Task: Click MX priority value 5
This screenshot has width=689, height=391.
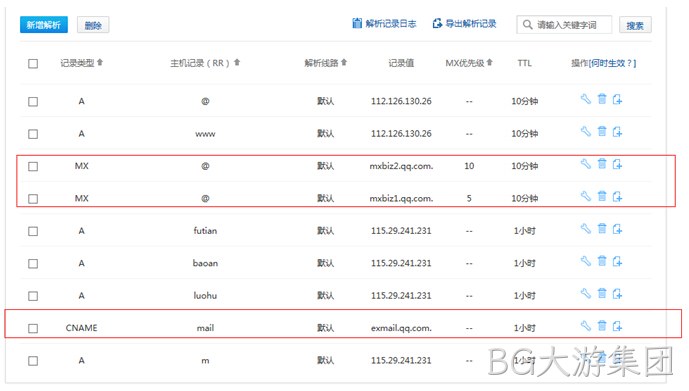Action: point(469,199)
